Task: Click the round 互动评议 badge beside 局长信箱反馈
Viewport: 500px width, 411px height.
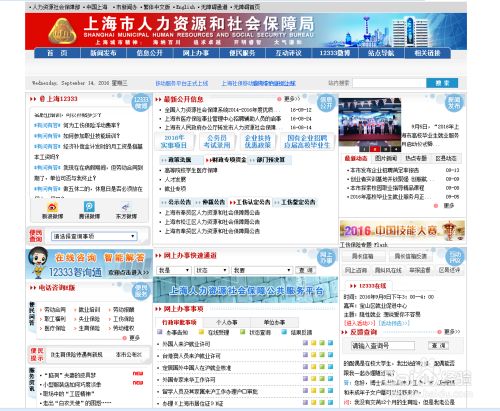Action: (x=454, y=257)
